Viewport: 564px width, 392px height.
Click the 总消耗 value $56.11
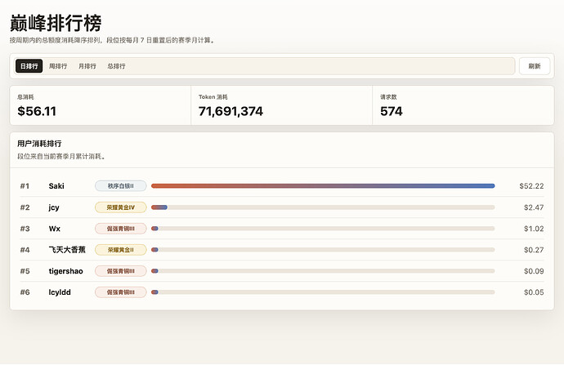pyautogui.click(x=37, y=111)
